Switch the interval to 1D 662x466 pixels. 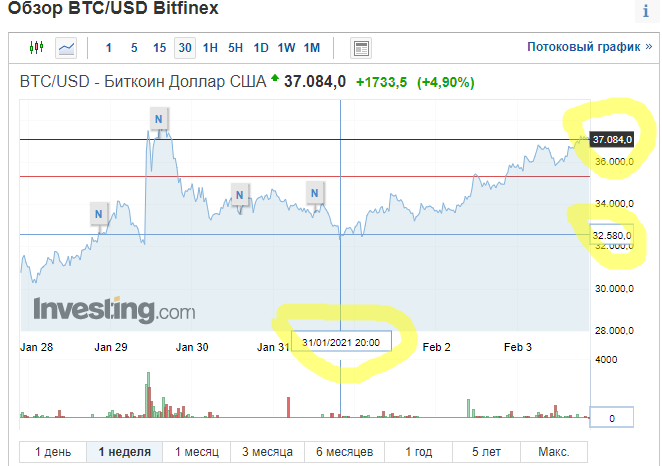261,47
